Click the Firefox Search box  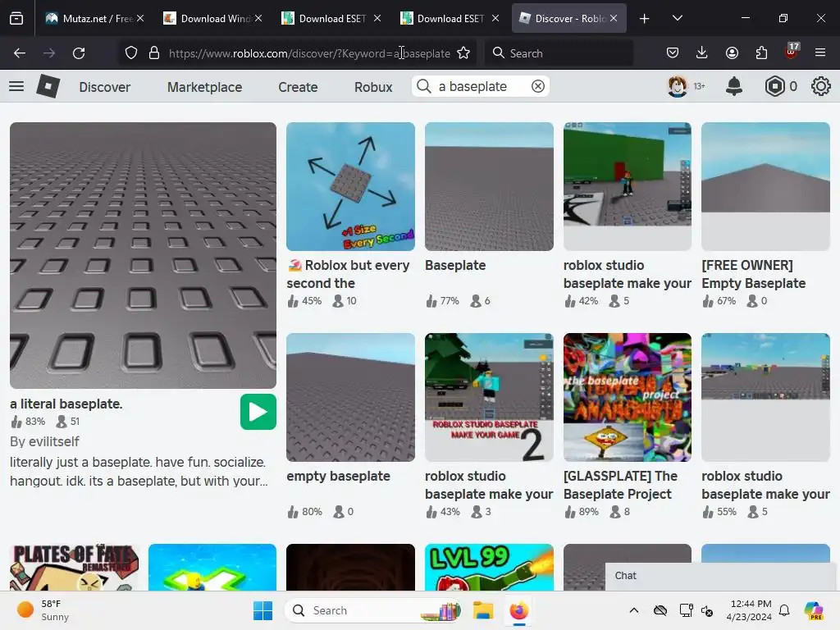tap(559, 53)
